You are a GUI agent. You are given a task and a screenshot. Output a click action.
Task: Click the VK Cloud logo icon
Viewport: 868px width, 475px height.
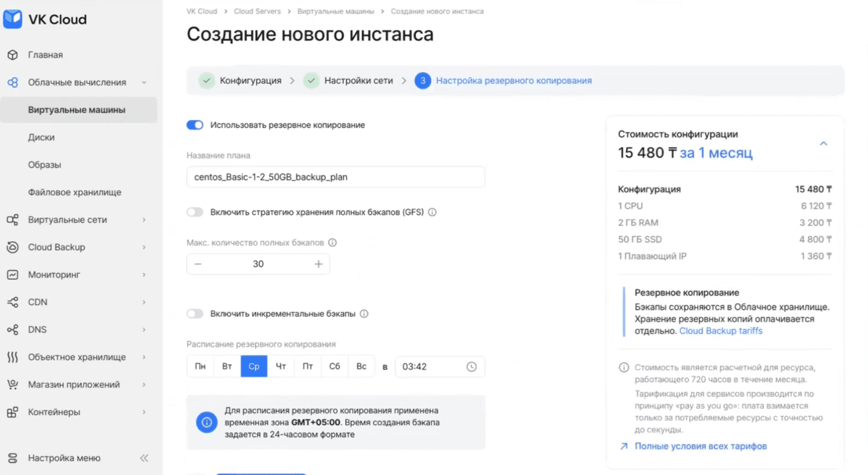[x=13, y=19]
